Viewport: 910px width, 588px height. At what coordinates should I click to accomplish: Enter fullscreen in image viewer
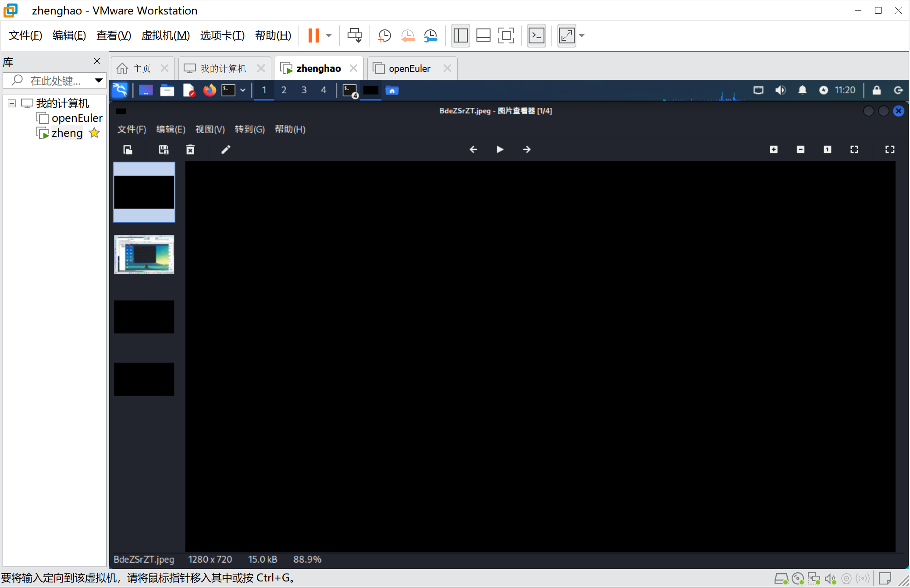[890, 149]
